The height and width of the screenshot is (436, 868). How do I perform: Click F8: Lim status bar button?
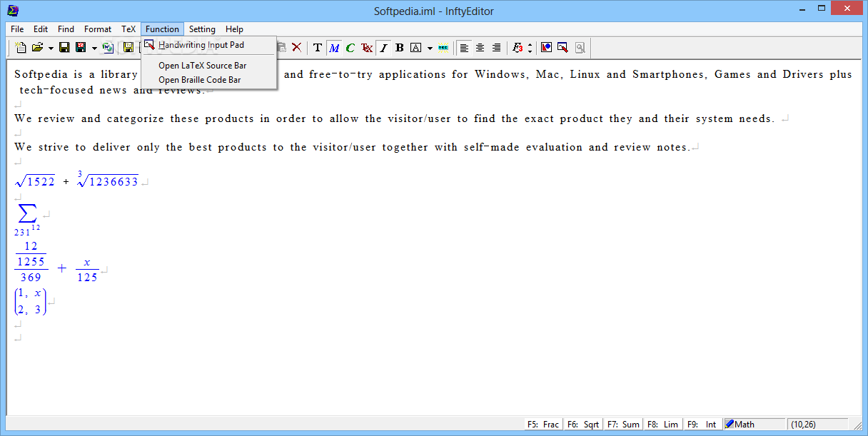click(x=662, y=424)
